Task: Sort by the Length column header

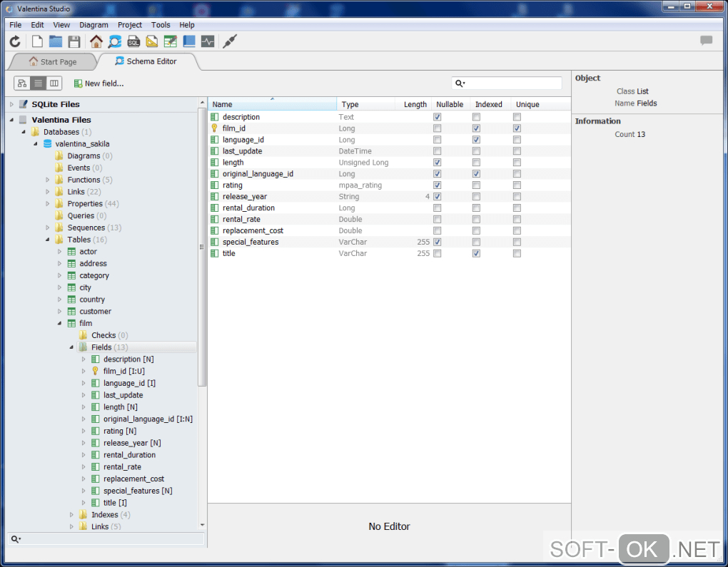Action: [x=414, y=104]
